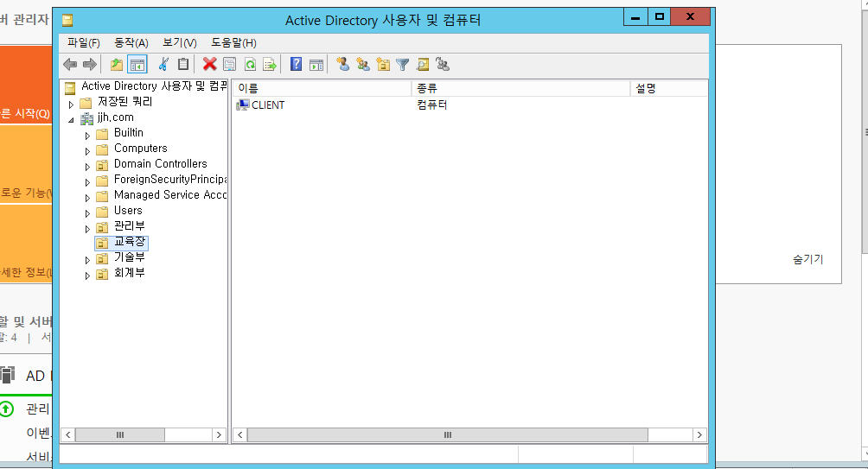868x469 pixels.
Task: Select the root Active Directory tree node
Action: point(154,86)
